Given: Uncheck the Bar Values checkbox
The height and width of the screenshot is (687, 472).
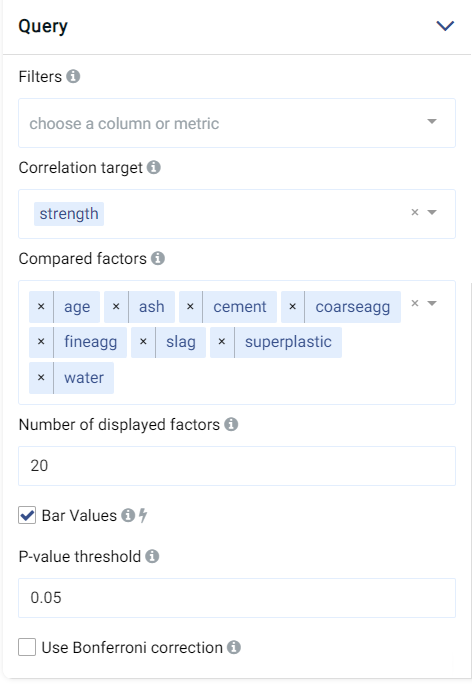Looking at the screenshot, I should [x=27, y=515].
